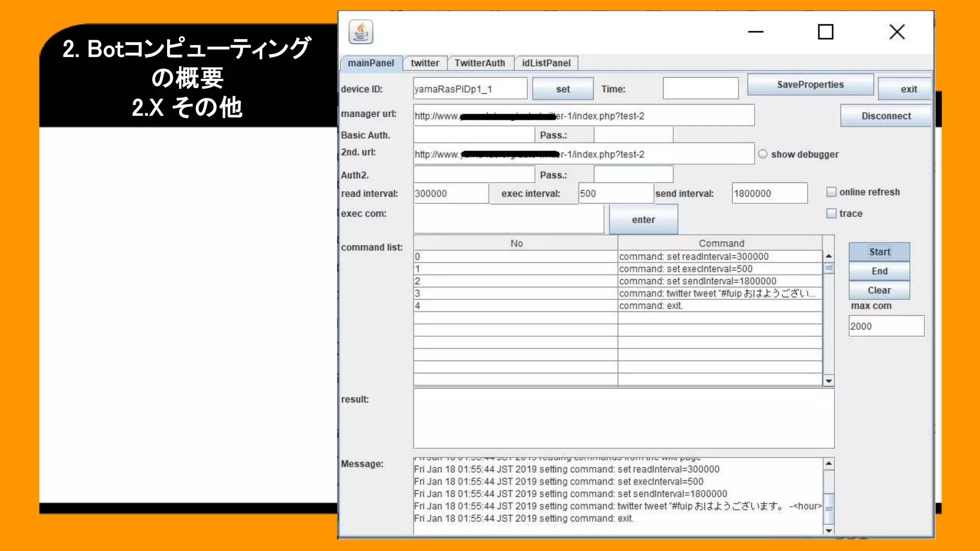Screen dimensions: 980x551
Task: Click the send interval field showing 1800000
Action: 769,193
